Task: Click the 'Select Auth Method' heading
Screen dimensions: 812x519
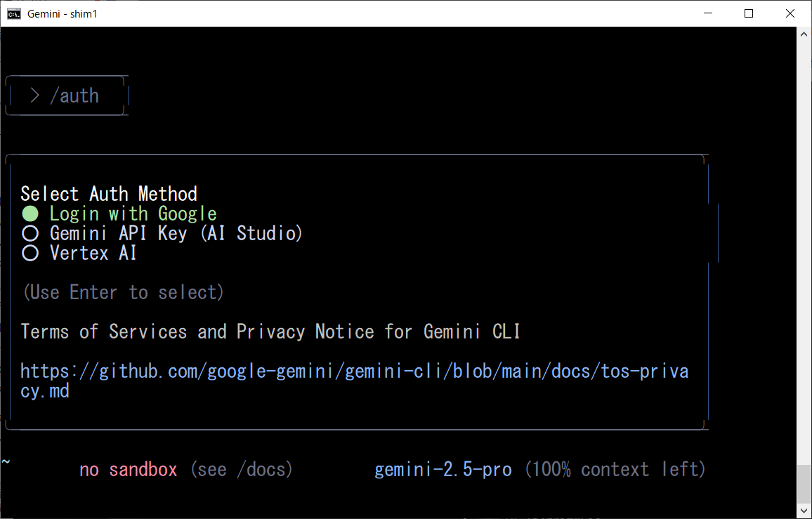Action: click(x=109, y=194)
